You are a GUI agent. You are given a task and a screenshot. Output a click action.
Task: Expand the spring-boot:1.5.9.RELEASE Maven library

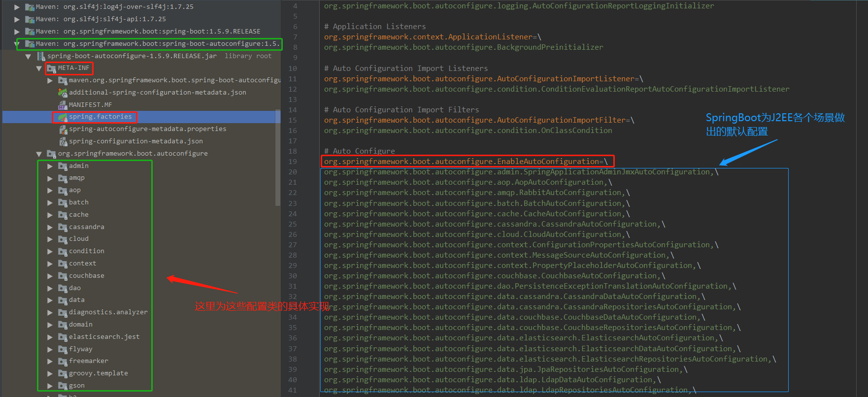coord(17,32)
